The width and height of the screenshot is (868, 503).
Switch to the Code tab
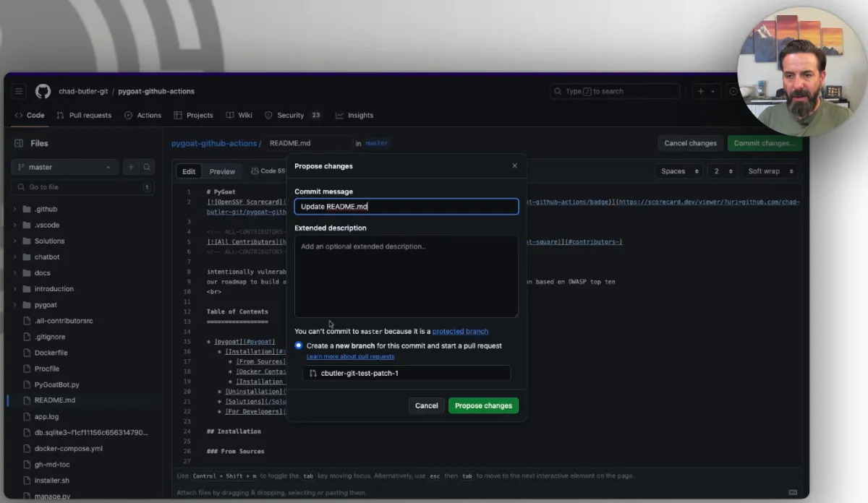(29, 115)
